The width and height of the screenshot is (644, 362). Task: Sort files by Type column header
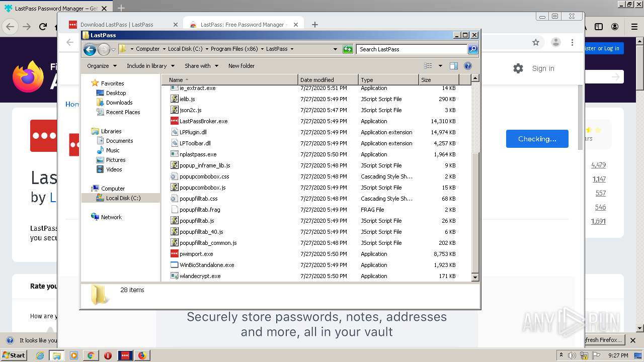388,80
